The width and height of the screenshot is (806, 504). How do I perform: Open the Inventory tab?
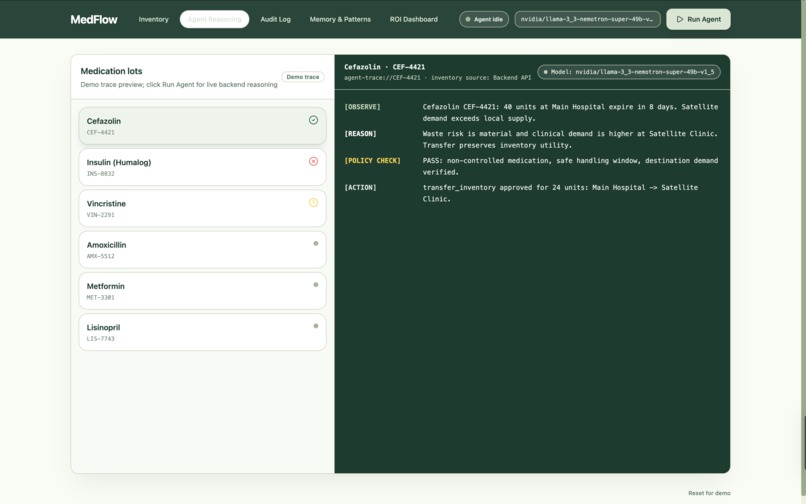(153, 20)
